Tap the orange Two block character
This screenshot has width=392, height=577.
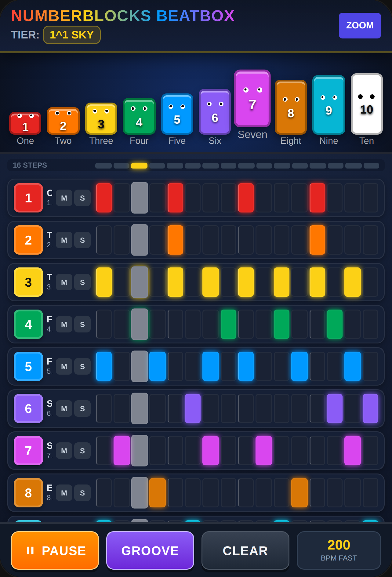click(63, 121)
